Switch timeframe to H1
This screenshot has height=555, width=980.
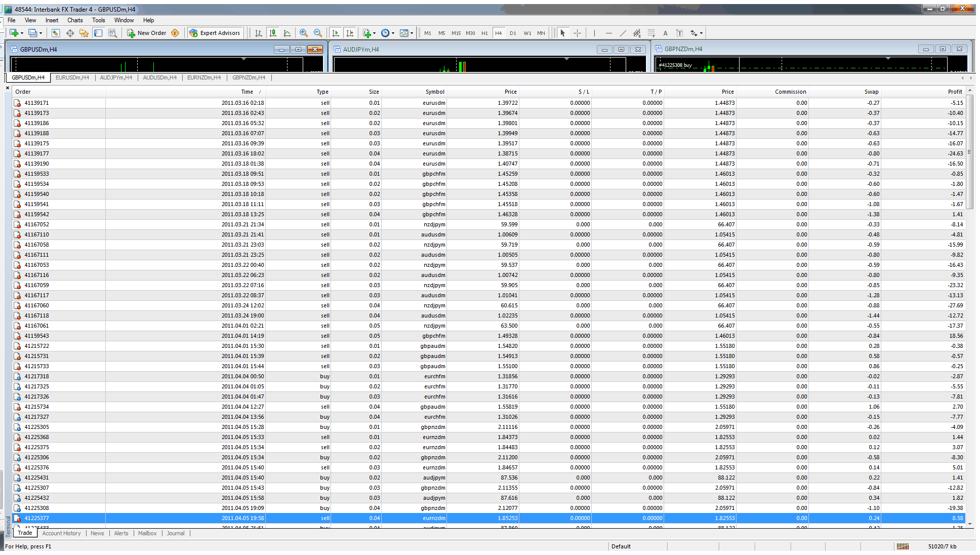[484, 33]
